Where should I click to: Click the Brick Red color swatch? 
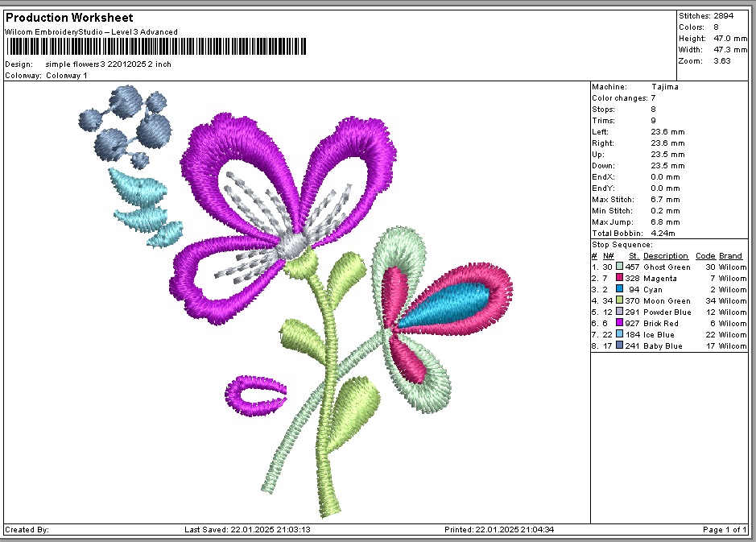tap(620, 323)
